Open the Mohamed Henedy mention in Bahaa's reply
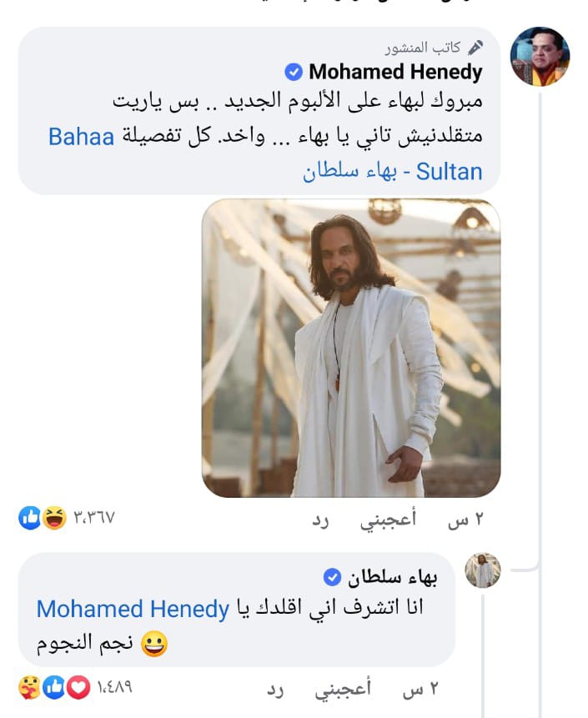Viewport: 588px width, 718px height. [x=132, y=610]
